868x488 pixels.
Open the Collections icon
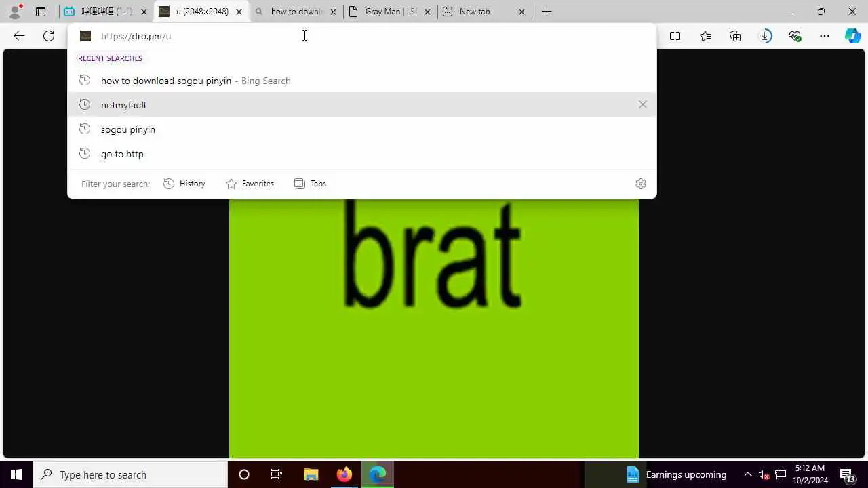point(735,36)
